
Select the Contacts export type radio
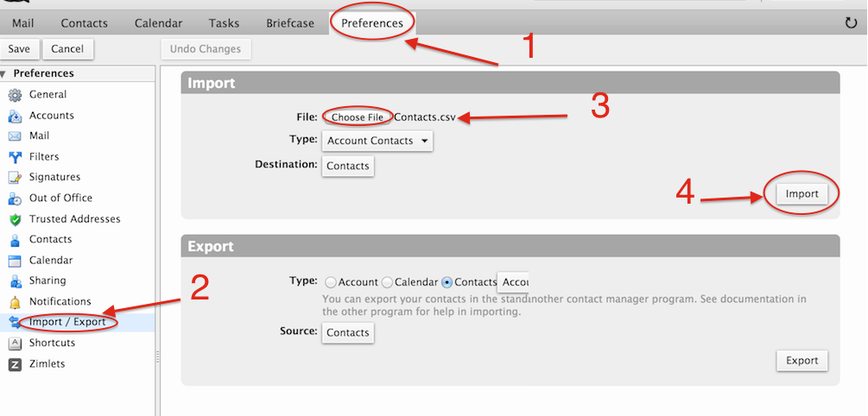tap(447, 282)
